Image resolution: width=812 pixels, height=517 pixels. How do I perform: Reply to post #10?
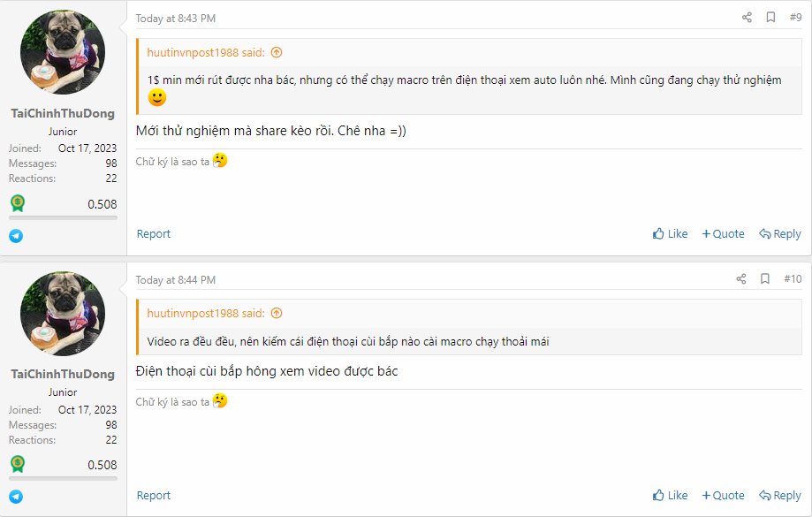pyautogui.click(x=779, y=496)
